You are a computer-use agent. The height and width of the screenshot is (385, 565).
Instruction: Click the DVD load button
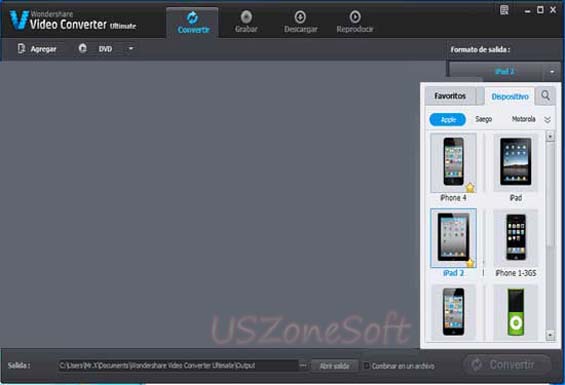pyautogui.click(x=96, y=49)
